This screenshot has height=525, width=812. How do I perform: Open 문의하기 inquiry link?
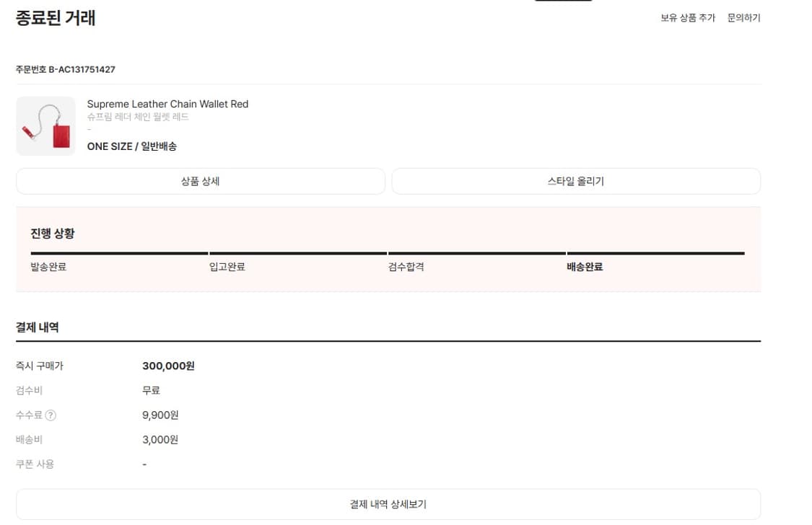point(743,18)
